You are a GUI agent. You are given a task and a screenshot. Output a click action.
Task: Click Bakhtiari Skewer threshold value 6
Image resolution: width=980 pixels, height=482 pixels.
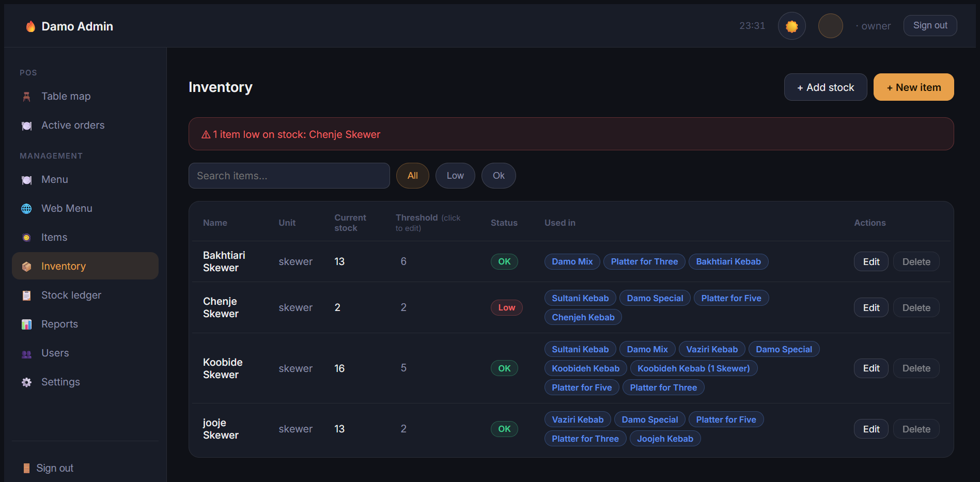[x=403, y=261]
